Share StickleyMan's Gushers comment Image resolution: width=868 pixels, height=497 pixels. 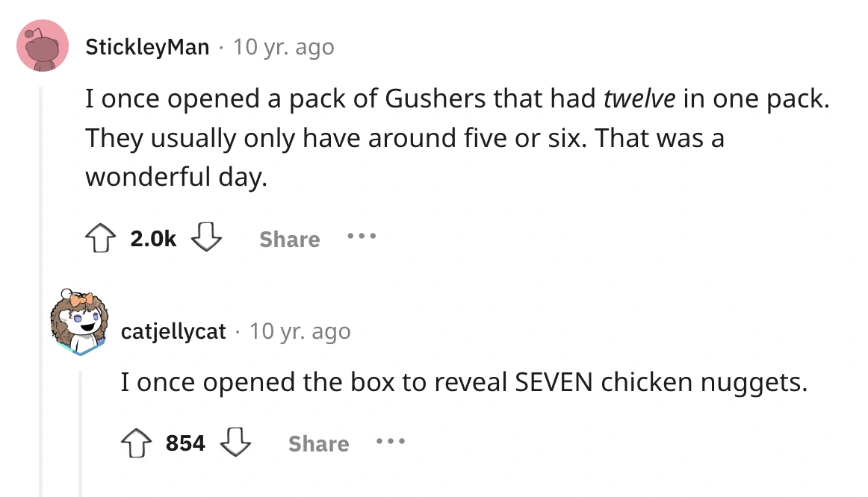coord(289,240)
